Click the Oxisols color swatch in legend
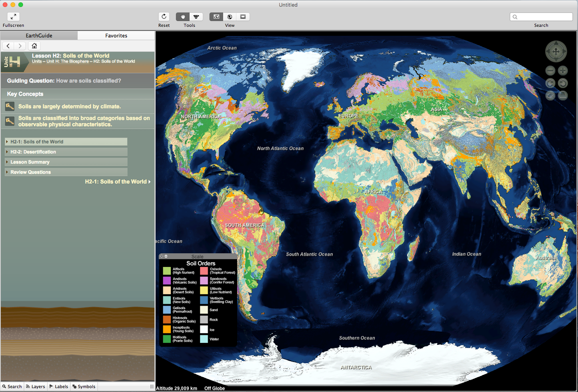The image size is (578, 392). (204, 271)
